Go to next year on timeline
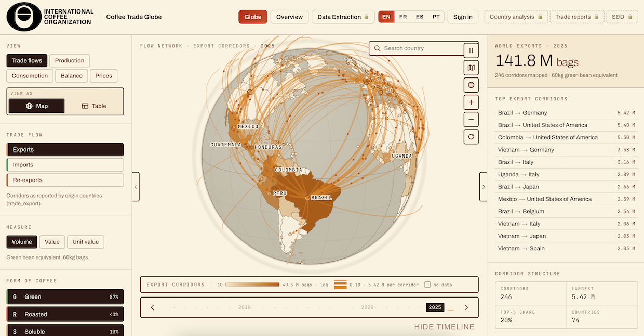This screenshot has height=336, width=644. coord(466,307)
